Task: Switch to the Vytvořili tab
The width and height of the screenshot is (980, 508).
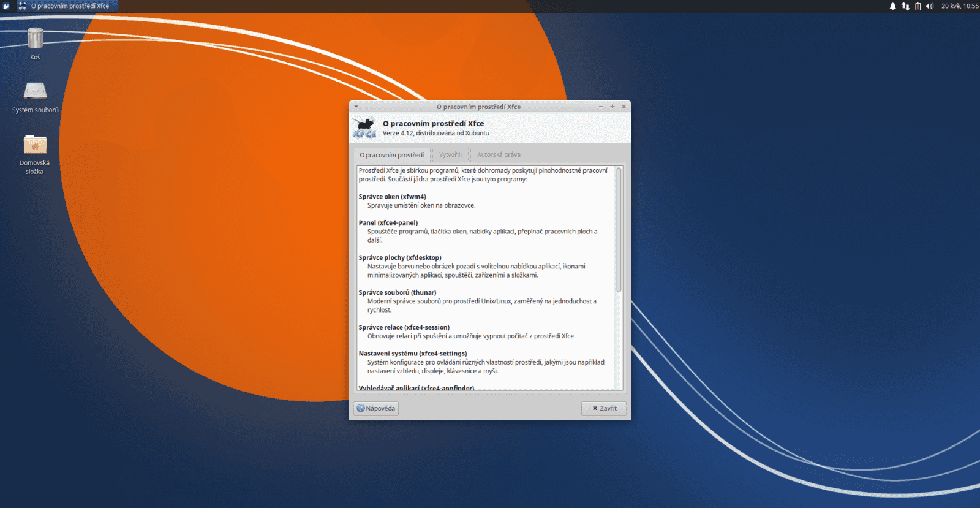Action: point(450,155)
